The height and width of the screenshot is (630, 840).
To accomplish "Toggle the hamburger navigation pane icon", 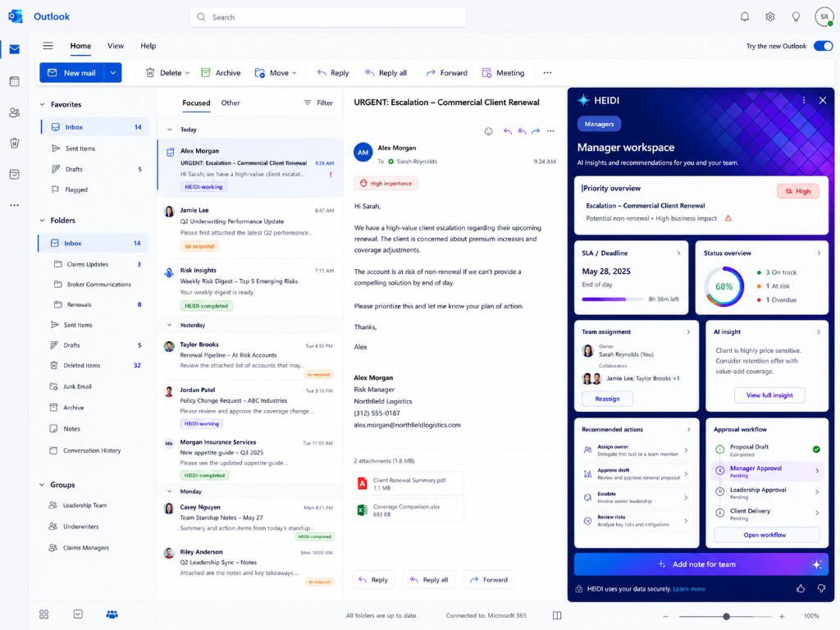I will pos(48,46).
